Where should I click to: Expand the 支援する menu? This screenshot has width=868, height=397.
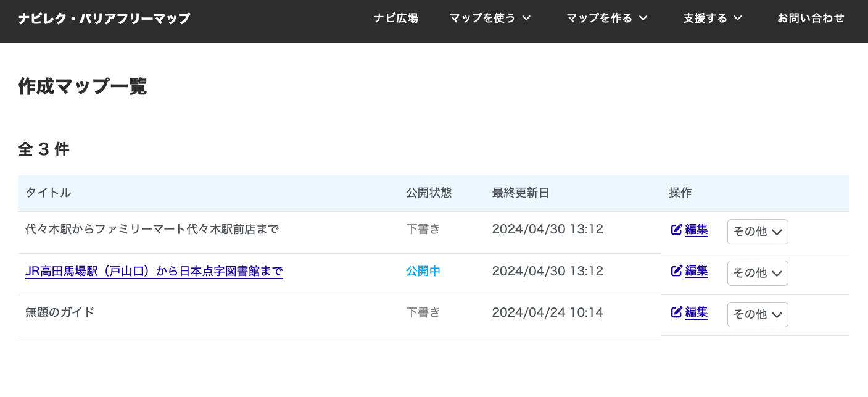[x=713, y=19]
